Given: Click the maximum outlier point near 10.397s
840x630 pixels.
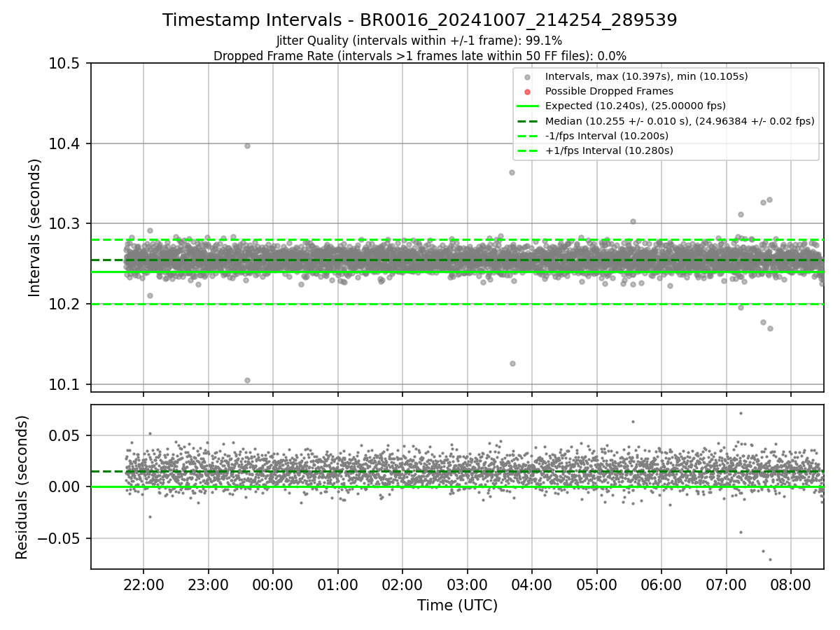Looking at the screenshot, I should tap(247, 146).
